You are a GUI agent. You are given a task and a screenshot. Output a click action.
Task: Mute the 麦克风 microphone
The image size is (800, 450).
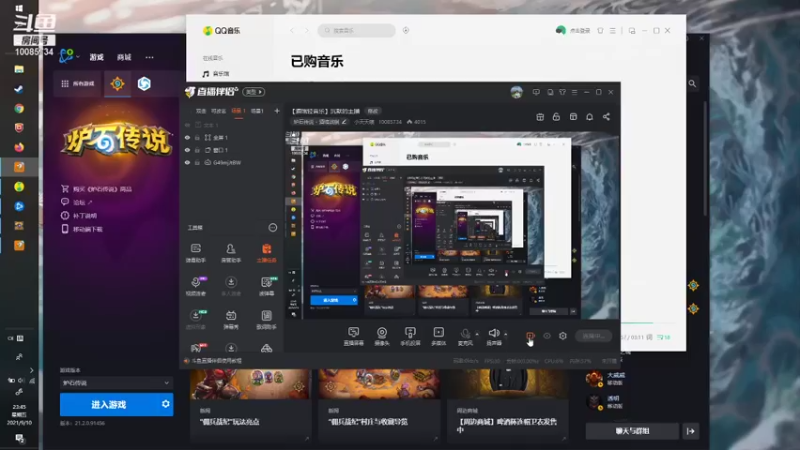point(465,336)
